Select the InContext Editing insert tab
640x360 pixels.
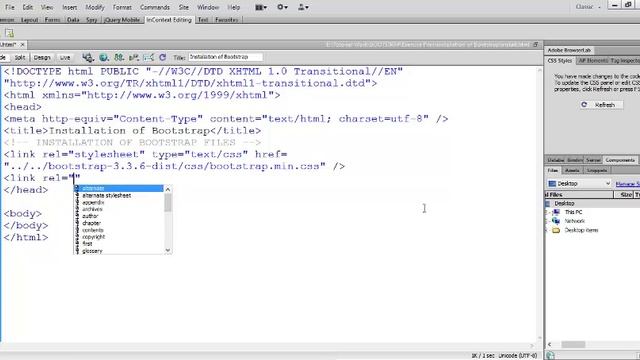pyautogui.click(x=169, y=20)
